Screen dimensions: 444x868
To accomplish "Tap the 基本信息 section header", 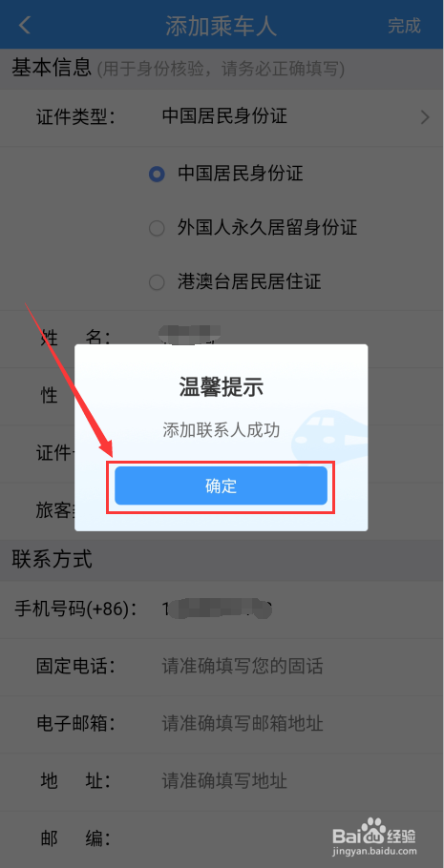I will tap(51, 68).
